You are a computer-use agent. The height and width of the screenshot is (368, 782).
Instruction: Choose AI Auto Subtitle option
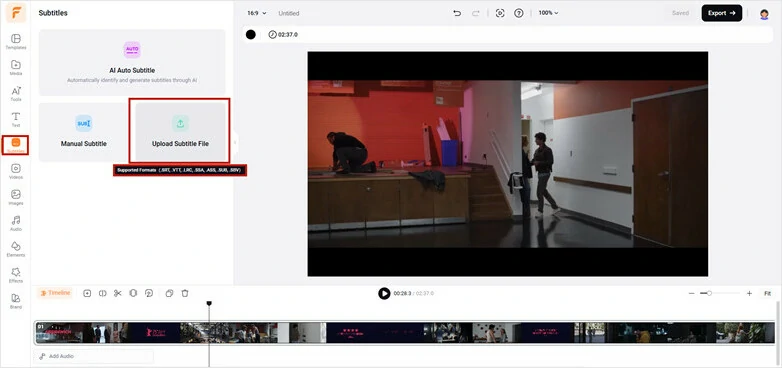pyautogui.click(x=132, y=62)
